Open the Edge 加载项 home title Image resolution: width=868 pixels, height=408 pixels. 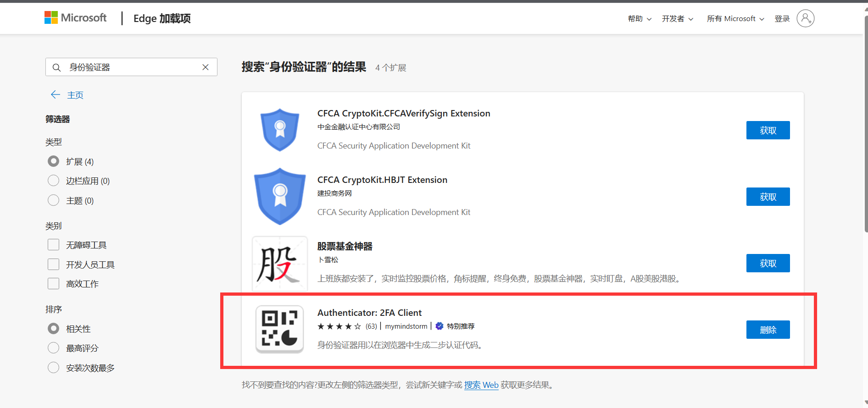click(162, 18)
